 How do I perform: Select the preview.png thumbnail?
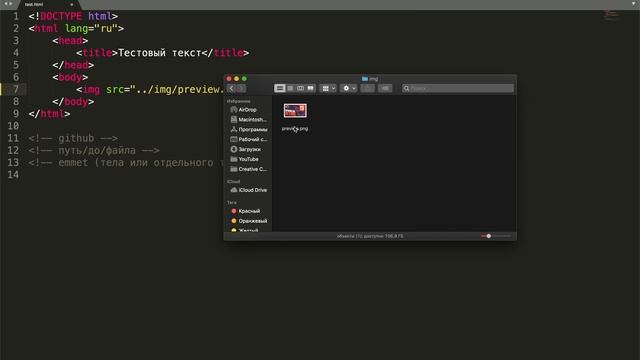[x=295, y=111]
